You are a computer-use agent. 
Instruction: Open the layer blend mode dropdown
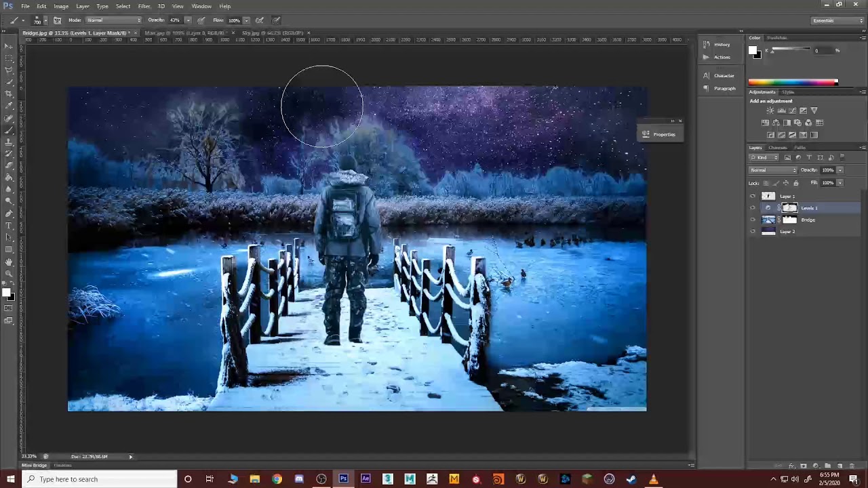coord(773,170)
